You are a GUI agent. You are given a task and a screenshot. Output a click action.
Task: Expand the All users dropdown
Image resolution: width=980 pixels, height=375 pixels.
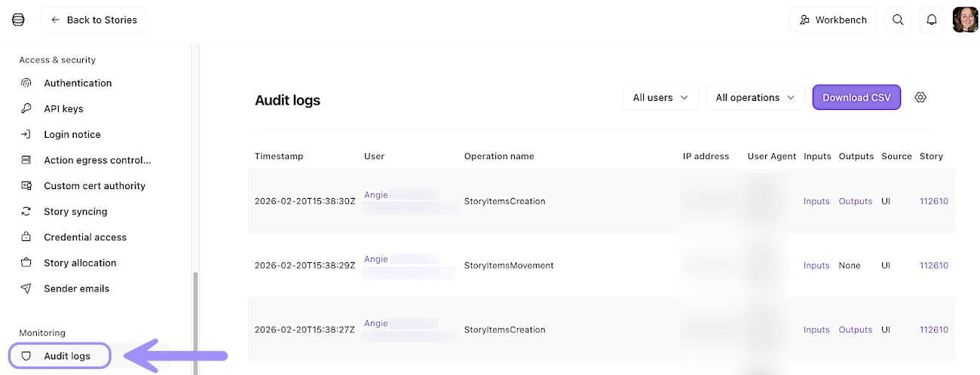[660, 97]
